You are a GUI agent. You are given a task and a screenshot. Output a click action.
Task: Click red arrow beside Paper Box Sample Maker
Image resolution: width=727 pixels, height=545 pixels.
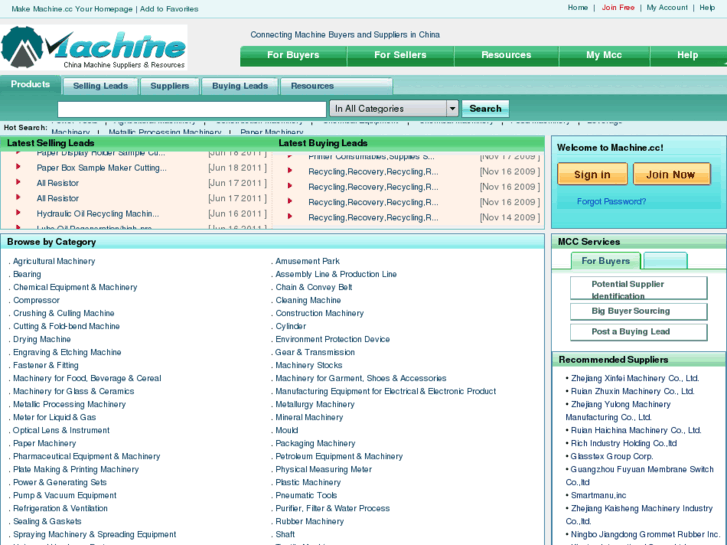pos(18,168)
